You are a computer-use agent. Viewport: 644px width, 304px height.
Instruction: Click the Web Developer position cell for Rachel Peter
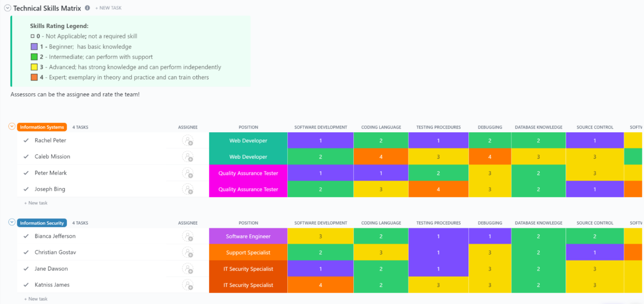point(248,141)
